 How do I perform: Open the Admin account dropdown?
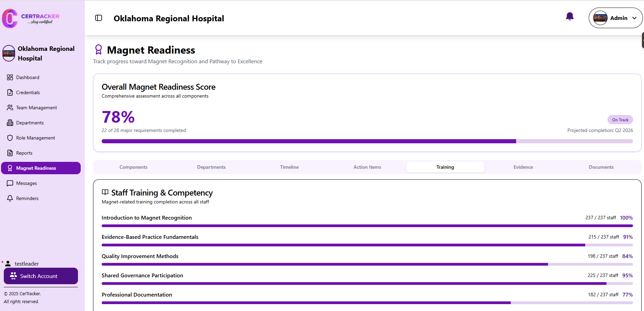pyautogui.click(x=615, y=18)
